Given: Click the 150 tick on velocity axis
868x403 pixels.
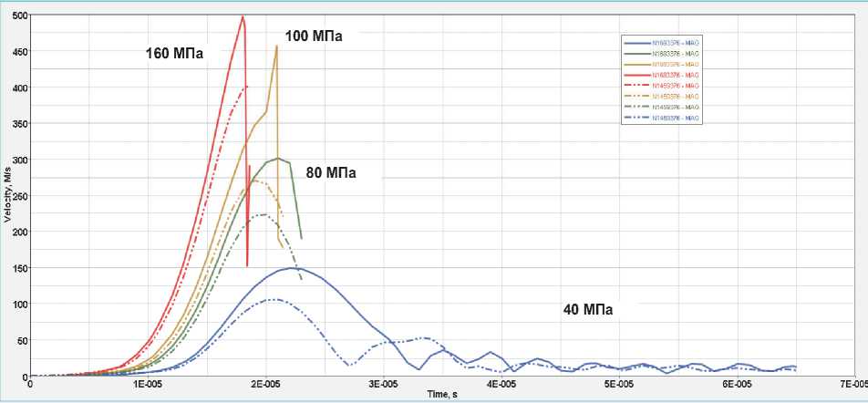Looking at the screenshot, I should pyautogui.click(x=20, y=268).
